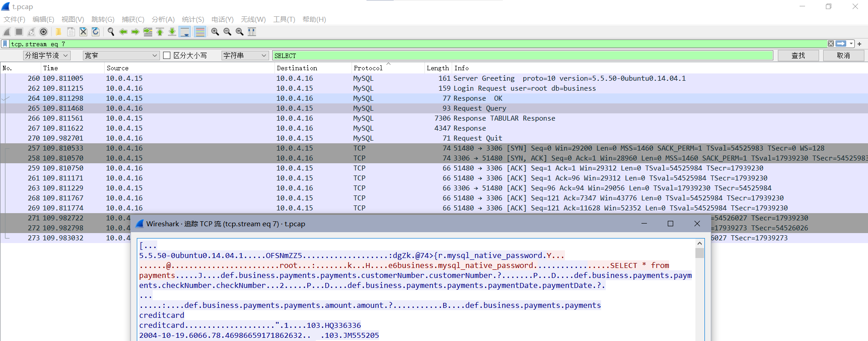868x341 pixels.
Task: Sort packets by the Time column
Action: (x=72, y=68)
